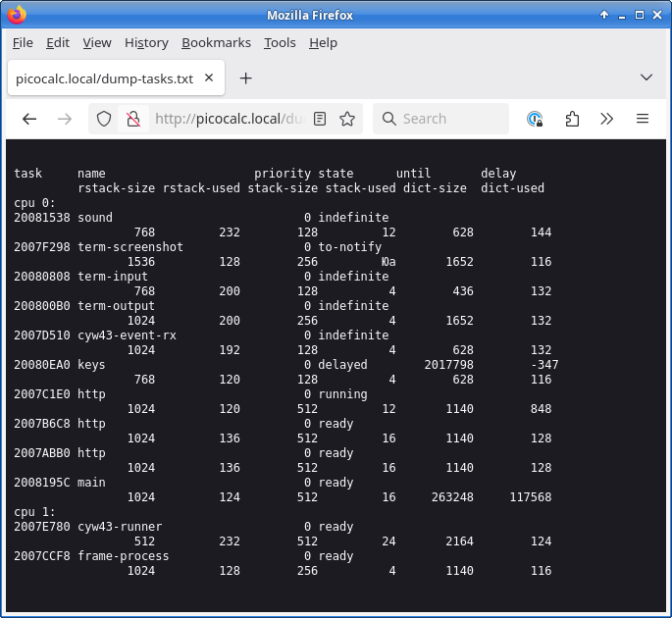This screenshot has height=618, width=672.
Task: Expand the list all tabs chevron
Action: (646, 77)
